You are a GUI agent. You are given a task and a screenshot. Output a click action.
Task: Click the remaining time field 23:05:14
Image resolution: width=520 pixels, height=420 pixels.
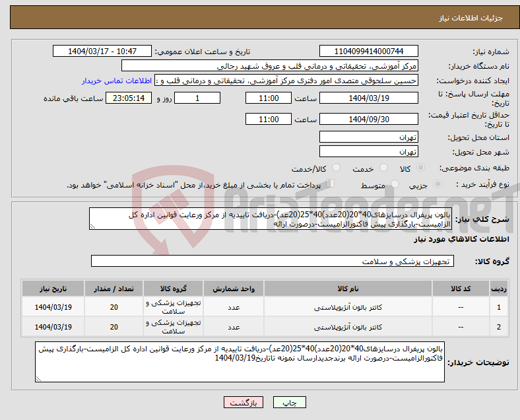128,98
